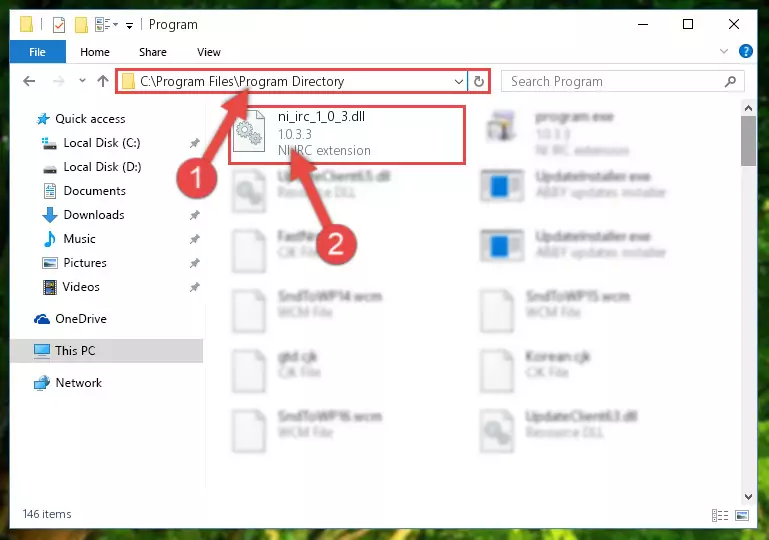This screenshot has width=769, height=540.
Task: Open Local Disk (D:) in sidebar
Action: point(102,167)
